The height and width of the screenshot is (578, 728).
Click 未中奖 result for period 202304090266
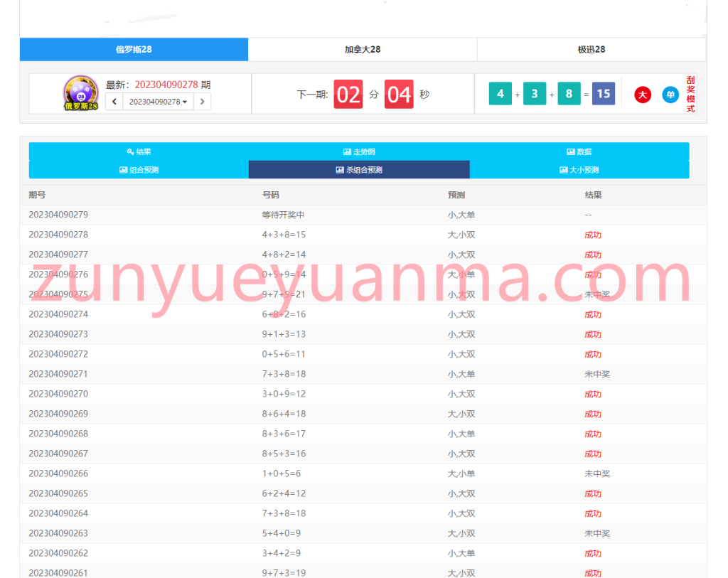(597, 473)
